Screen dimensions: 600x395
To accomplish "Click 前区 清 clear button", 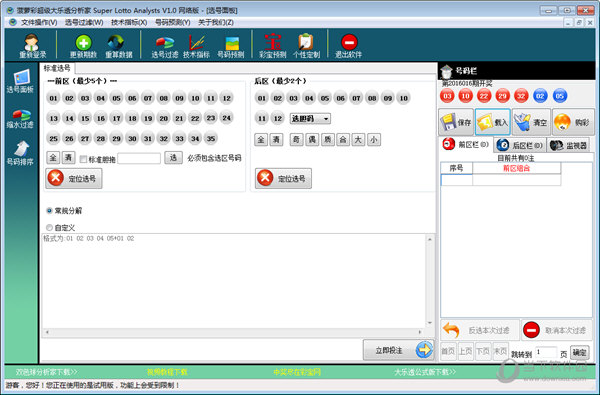I will point(68,157).
